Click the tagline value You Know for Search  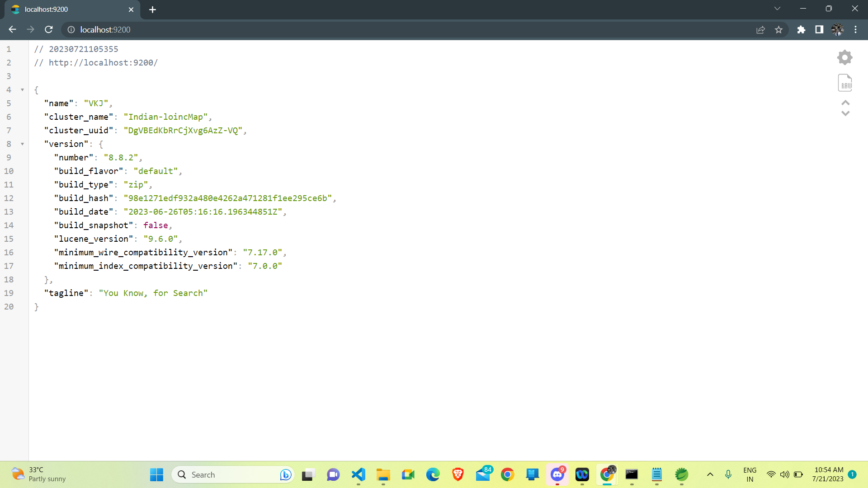coord(153,292)
